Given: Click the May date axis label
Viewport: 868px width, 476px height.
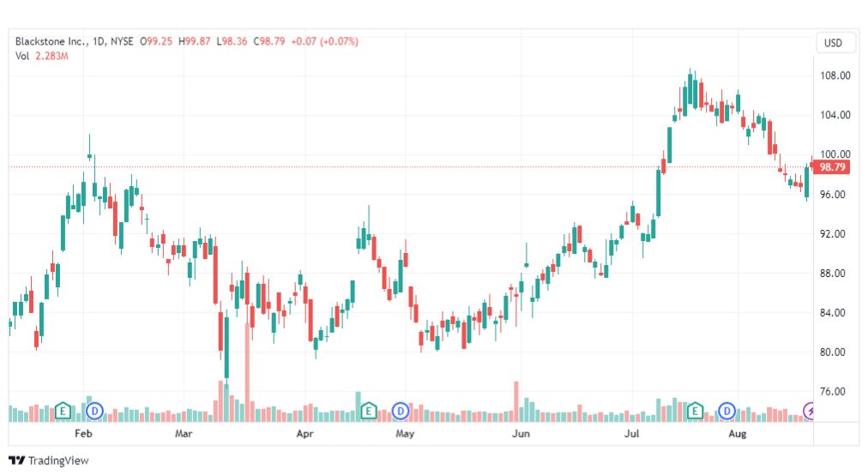Looking at the screenshot, I should (x=405, y=433).
